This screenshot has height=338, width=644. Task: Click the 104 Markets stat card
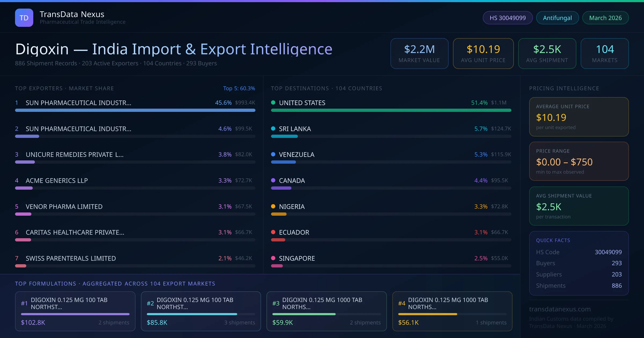click(x=604, y=53)
